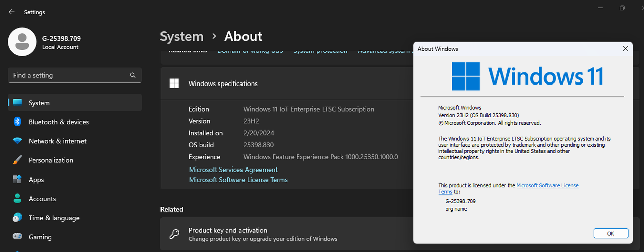Focus the Find a setting search box
Image resolution: width=644 pixels, height=252 pixels.
74,75
